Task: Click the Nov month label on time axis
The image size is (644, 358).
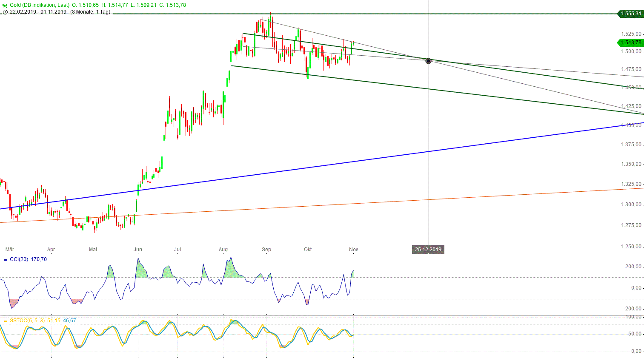Action: coord(353,250)
